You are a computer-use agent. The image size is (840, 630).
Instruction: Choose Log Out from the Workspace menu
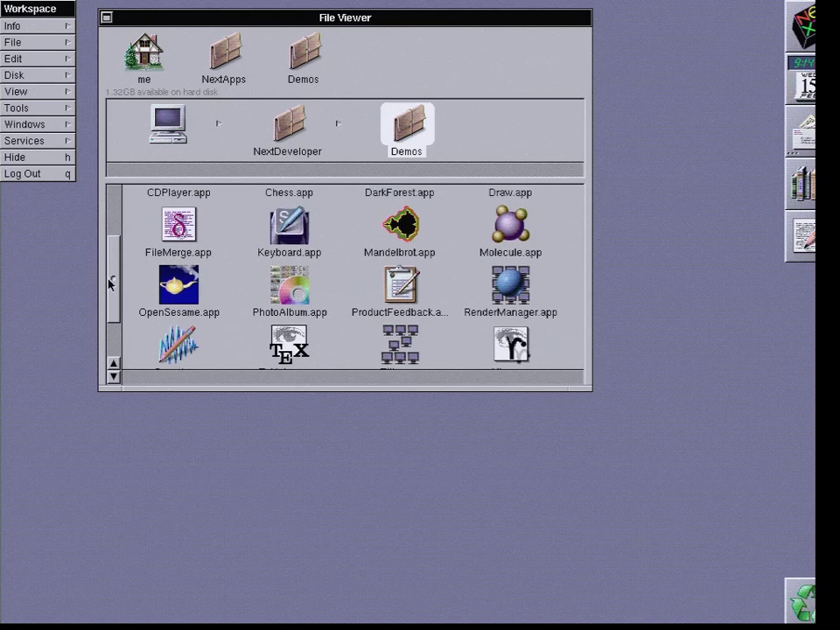coord(38,173)
